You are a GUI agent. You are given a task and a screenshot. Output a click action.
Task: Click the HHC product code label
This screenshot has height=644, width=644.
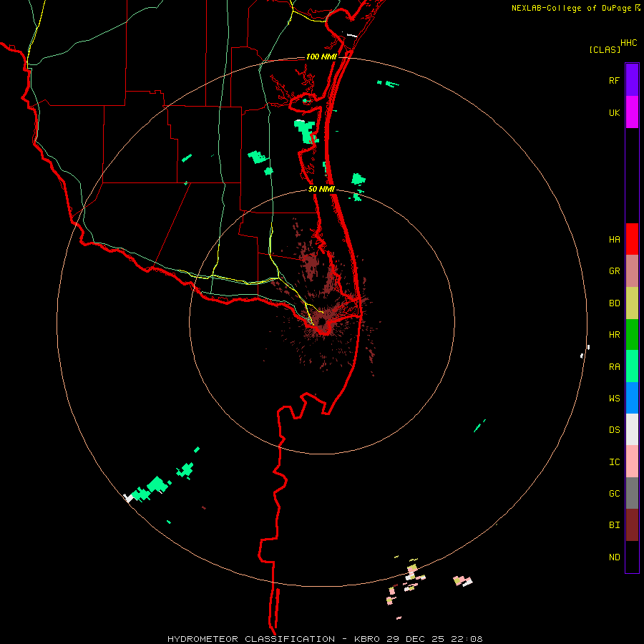point(629,43)
